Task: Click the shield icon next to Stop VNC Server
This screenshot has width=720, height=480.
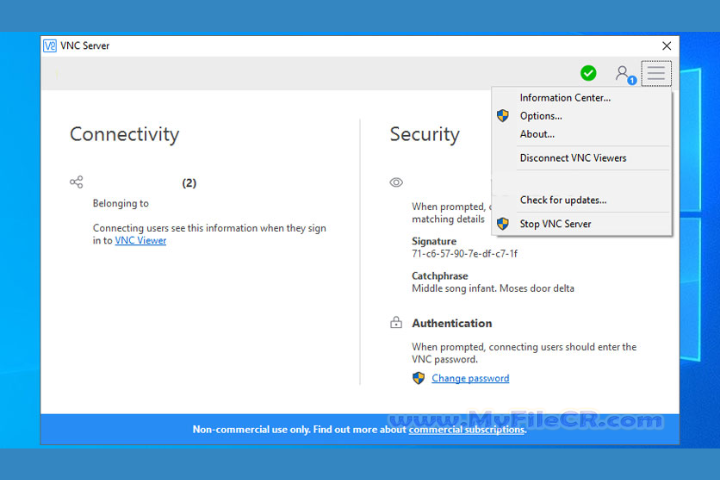Action: 503,224
